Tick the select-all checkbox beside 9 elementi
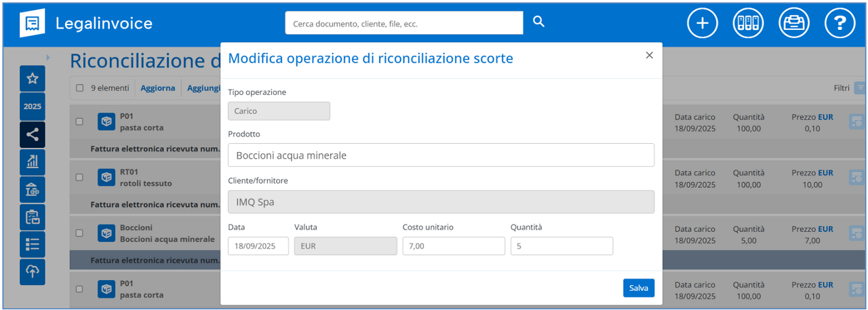This screenshot has width=868, height=310. point(80,88)
